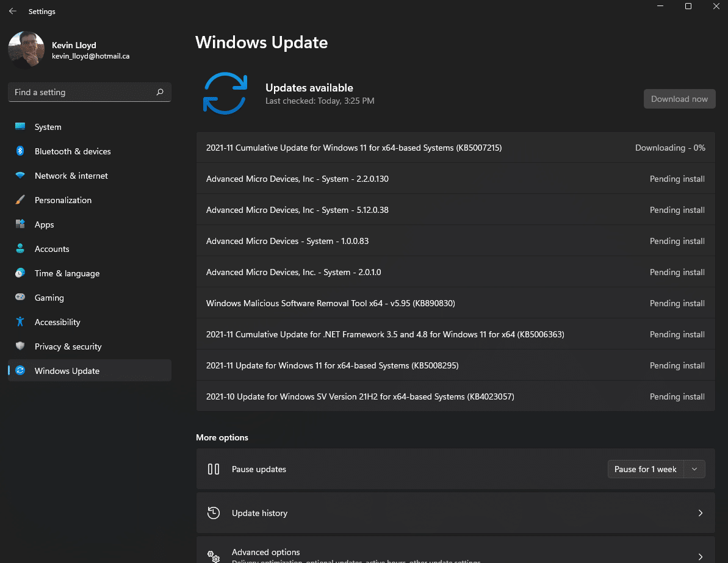728x563 pixels.
Task: Minimize the Settings window
Action: (660, 6)
